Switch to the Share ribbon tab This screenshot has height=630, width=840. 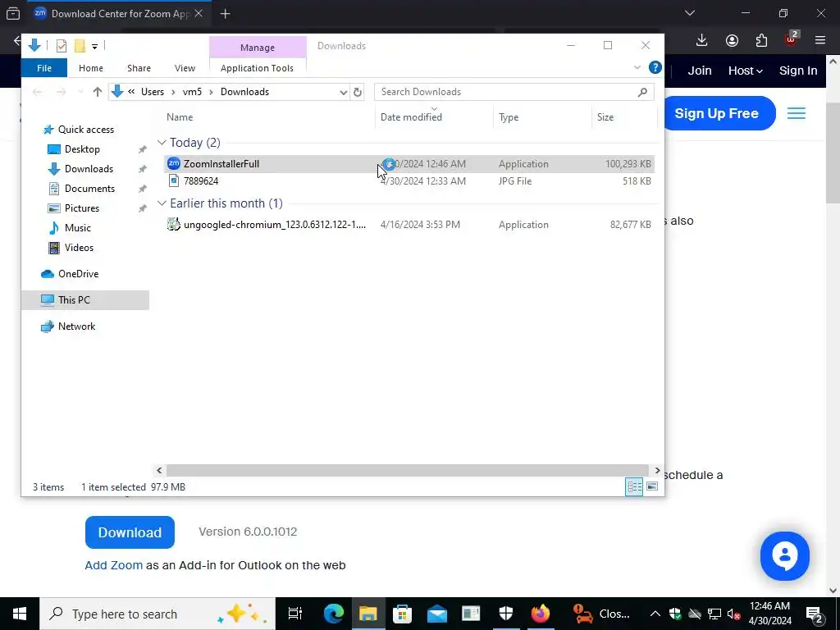point(139,68)
